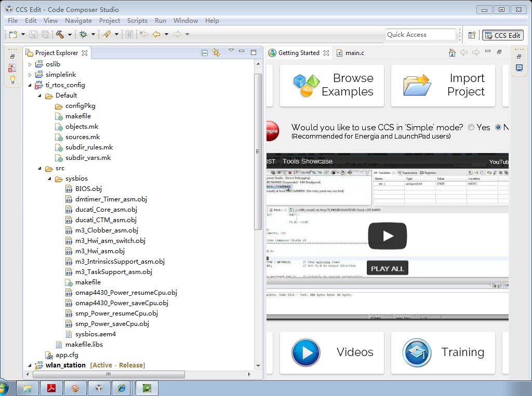Collapse the sysbios folder
This screenshot has height=396, width=532.
(x=49, y=179)
